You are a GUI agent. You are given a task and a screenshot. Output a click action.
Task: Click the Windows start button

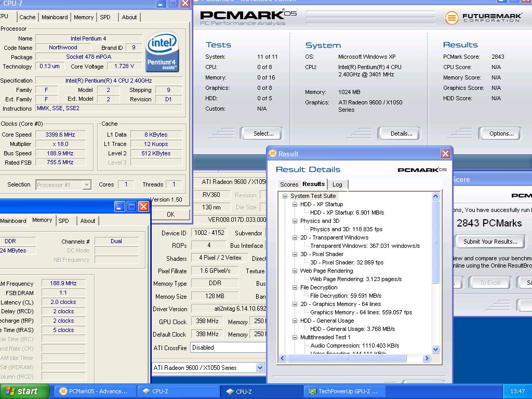pos(24,391)
